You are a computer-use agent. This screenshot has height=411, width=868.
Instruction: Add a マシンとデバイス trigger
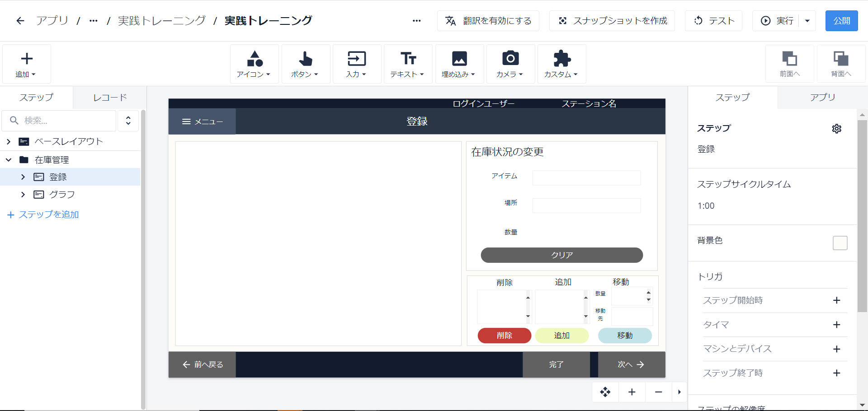837,349
